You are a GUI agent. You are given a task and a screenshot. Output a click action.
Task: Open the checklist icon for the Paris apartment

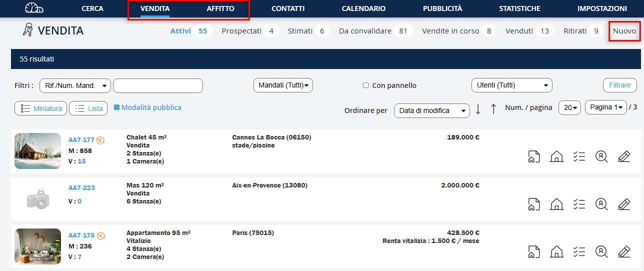tap(579, 251)
